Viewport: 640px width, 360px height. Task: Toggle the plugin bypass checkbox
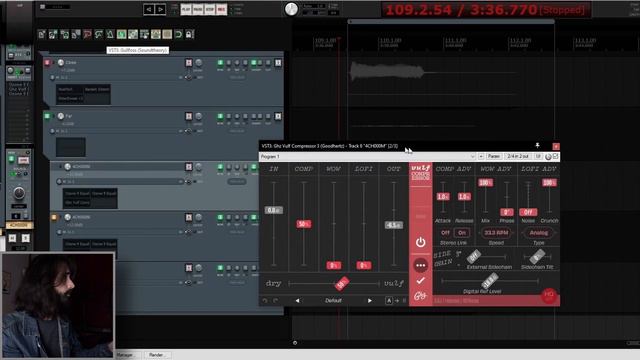coord(556,157)
